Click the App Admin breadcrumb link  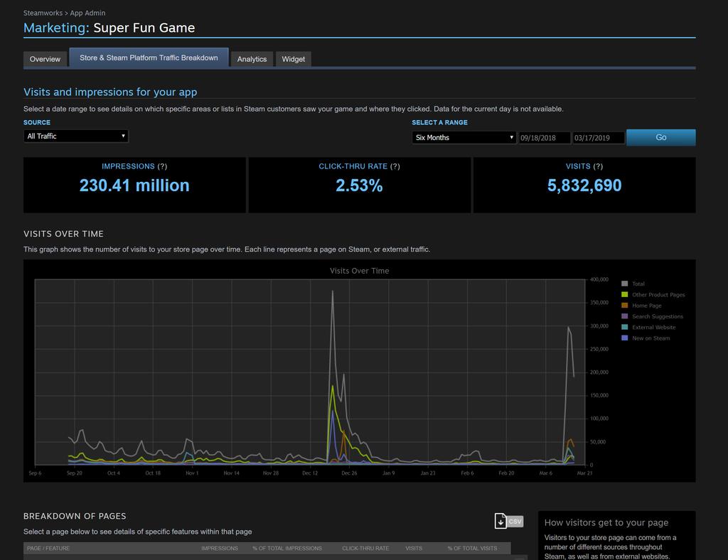click(x=87, y=13)
